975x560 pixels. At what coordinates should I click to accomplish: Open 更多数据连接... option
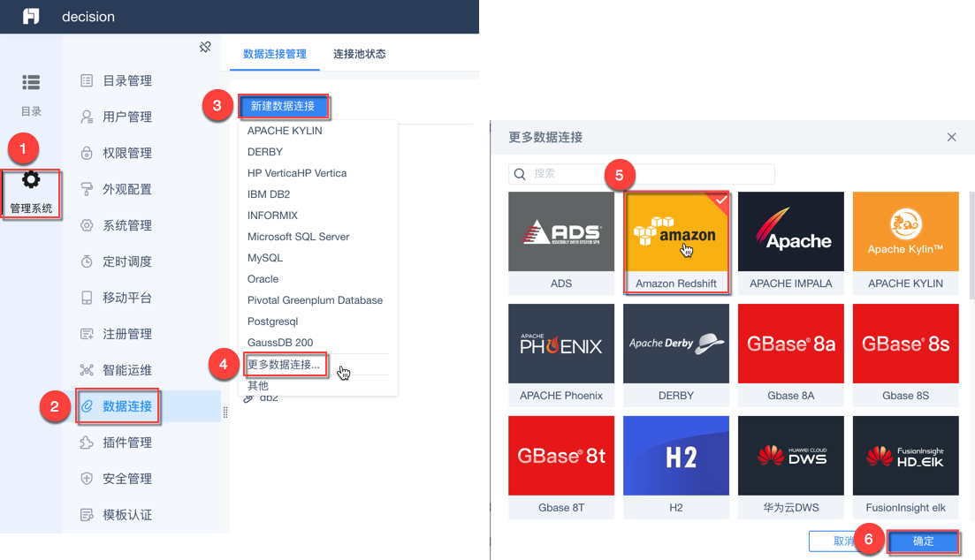click(x=284, y=364)
